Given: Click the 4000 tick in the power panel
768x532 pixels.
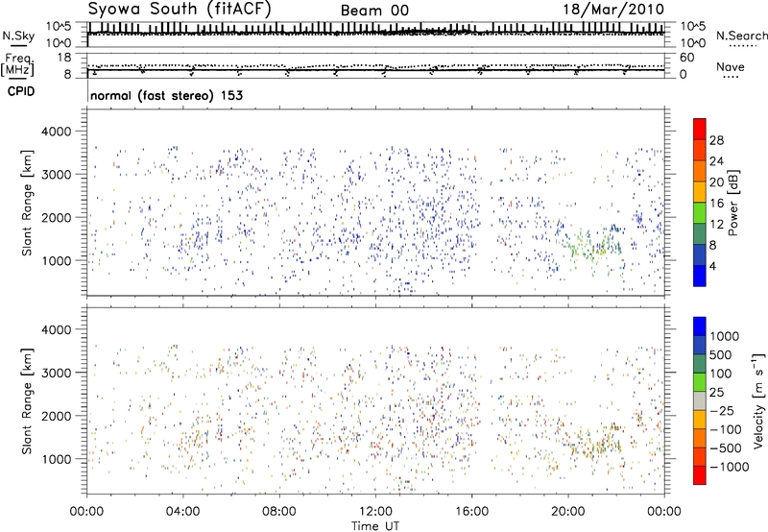Looking at the screenshot, I should pyautogui.click(x=57, y=132).
